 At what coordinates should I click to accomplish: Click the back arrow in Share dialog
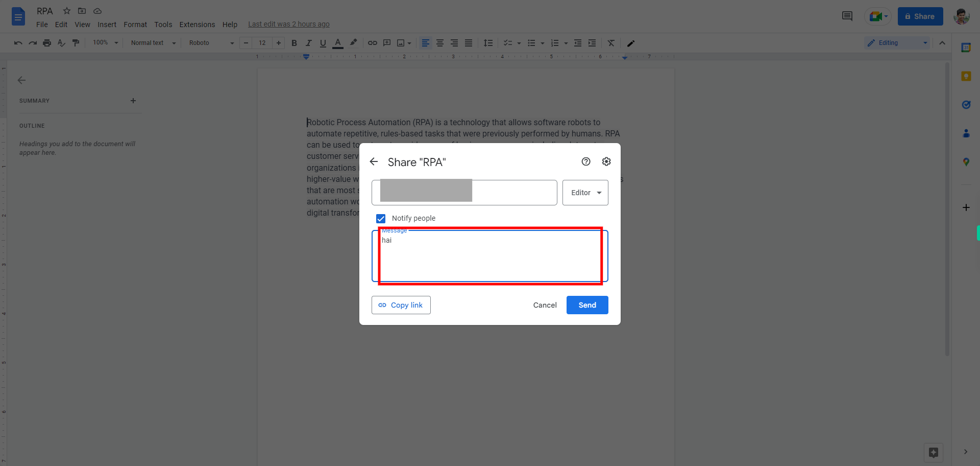pyautogui.click(x=374, y=161)
